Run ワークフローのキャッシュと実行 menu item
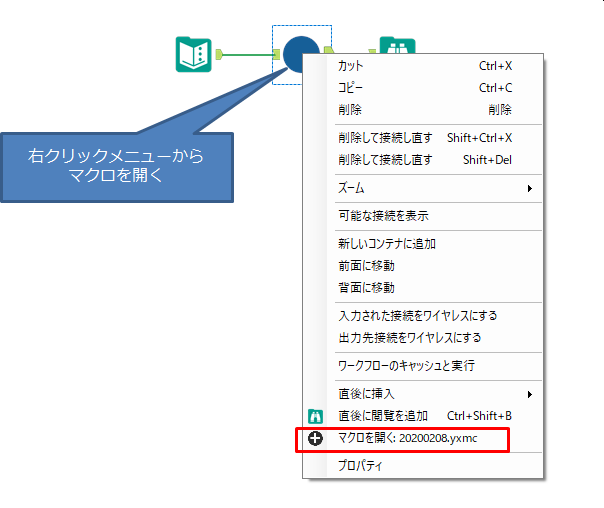This screenshot has width=604, height=508. 406,366
